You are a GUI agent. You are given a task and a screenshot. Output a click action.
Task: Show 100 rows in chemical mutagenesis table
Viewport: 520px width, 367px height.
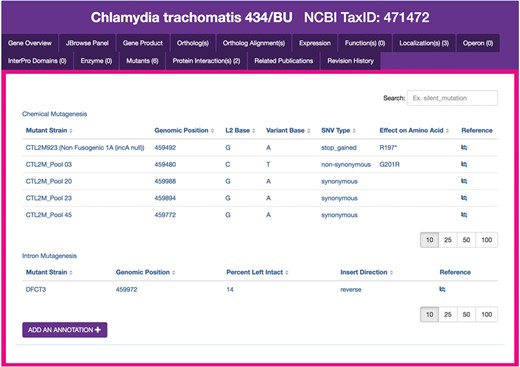pos(486,240)
